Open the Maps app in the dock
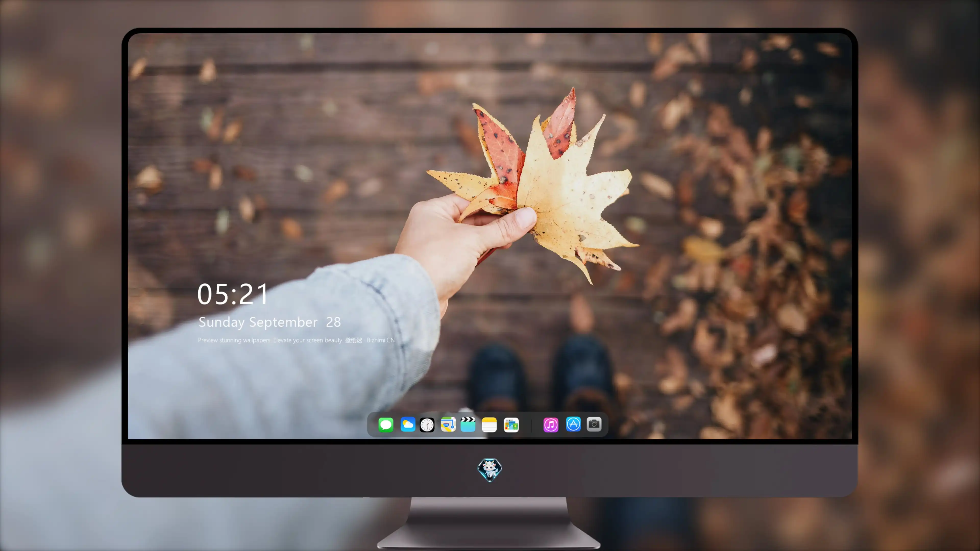Screen dimensions: 980x551 pos(448,424)
